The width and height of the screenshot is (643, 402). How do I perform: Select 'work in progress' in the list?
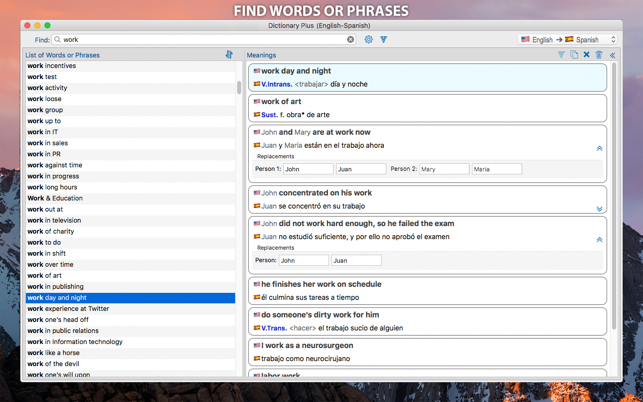point(130,176)
